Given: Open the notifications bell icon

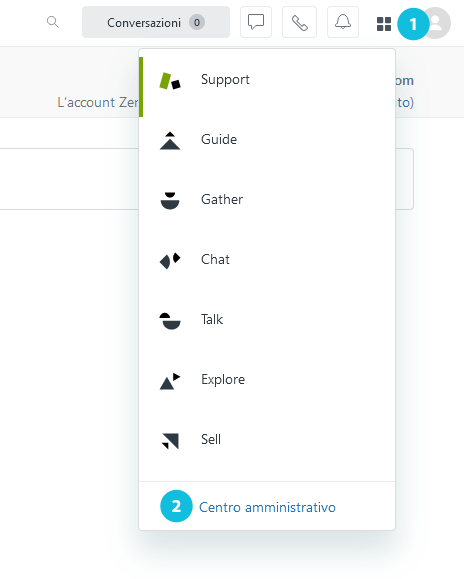Looking at the screenshot, I should click(343, 22).
